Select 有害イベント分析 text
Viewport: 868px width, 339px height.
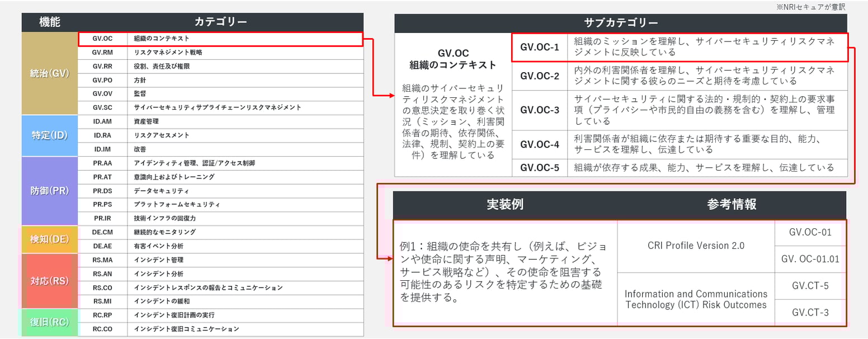pos(158,246)
